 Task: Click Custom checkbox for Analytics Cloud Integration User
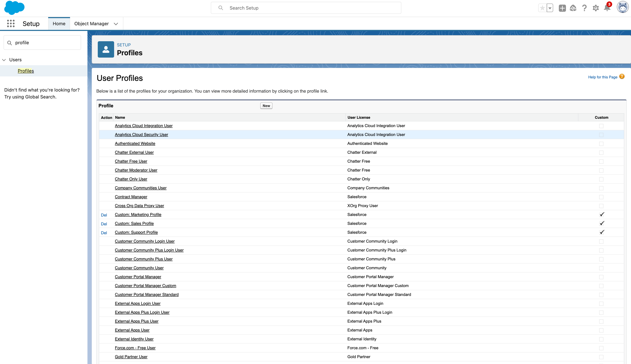601,126
